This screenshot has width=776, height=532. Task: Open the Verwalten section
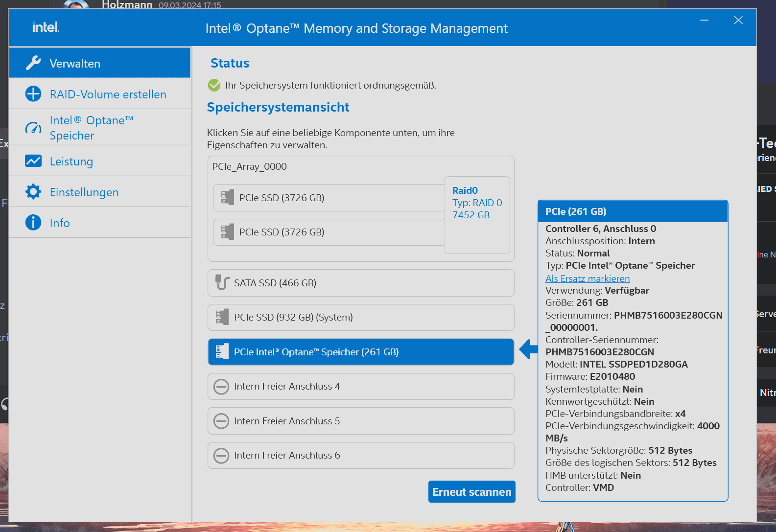100,63
